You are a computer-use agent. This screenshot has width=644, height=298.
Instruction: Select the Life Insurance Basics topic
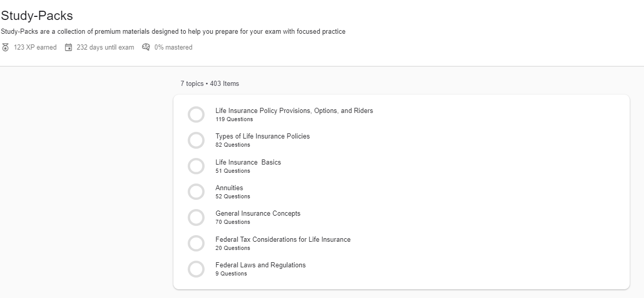tap(248, 163)
